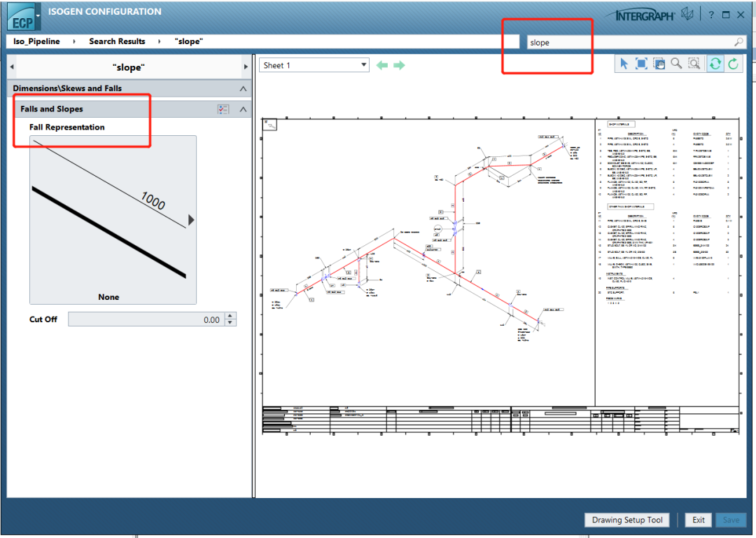Click the Fall Representation preview image
Viewport: 756px width, 538px height.
point(113,219)
